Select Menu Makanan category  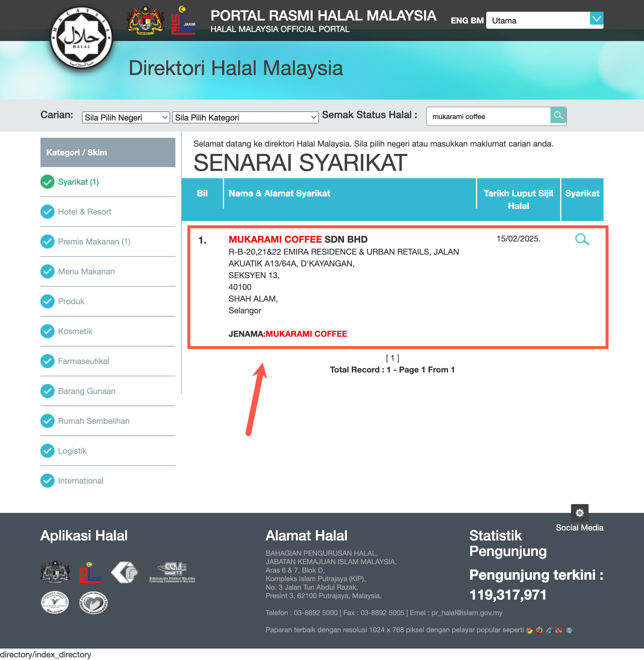pyautogui.click(x=86, y=271)
